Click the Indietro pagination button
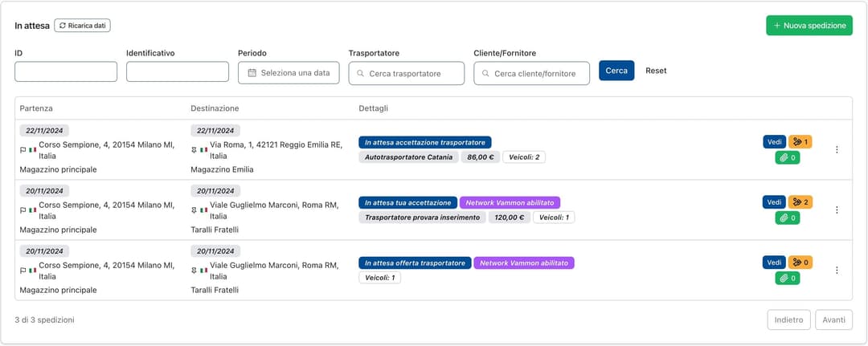Screen dimensions: 868x346 (x=788, y=320)
